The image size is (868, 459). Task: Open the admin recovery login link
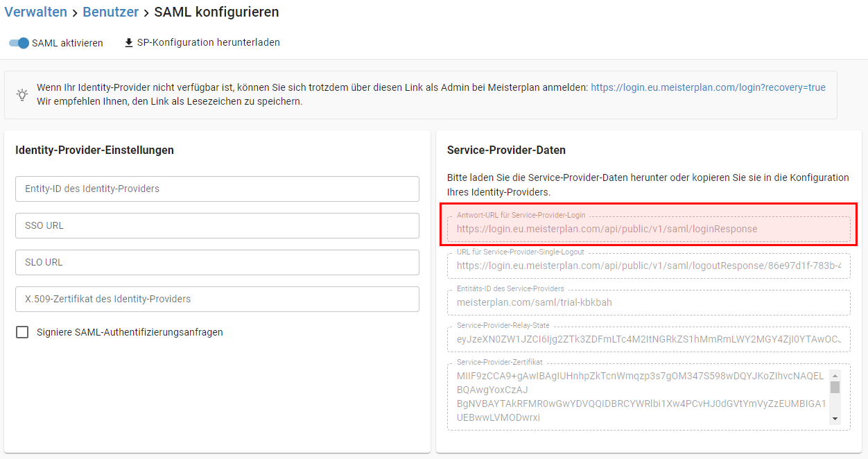(708, 87)
